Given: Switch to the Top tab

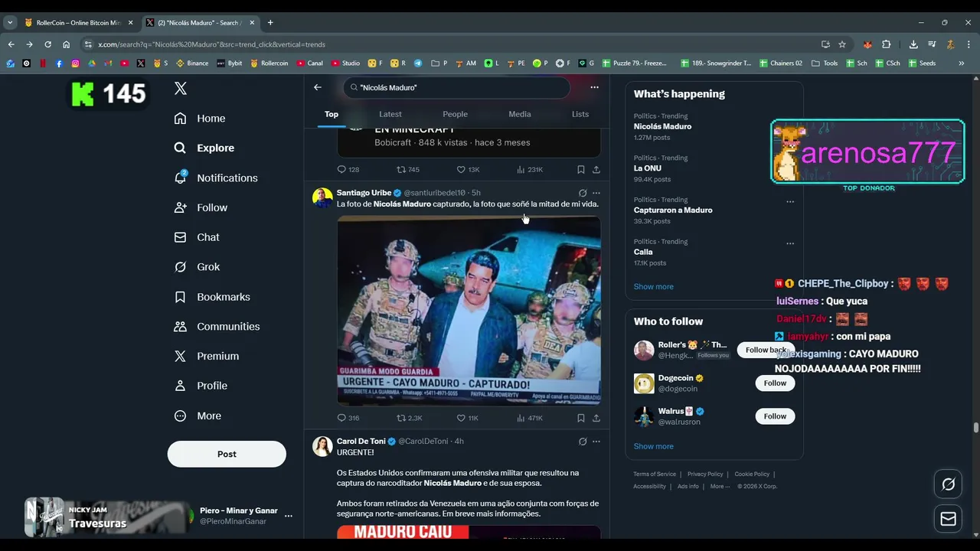Looking at the screenshot, I should coord(332,114).
